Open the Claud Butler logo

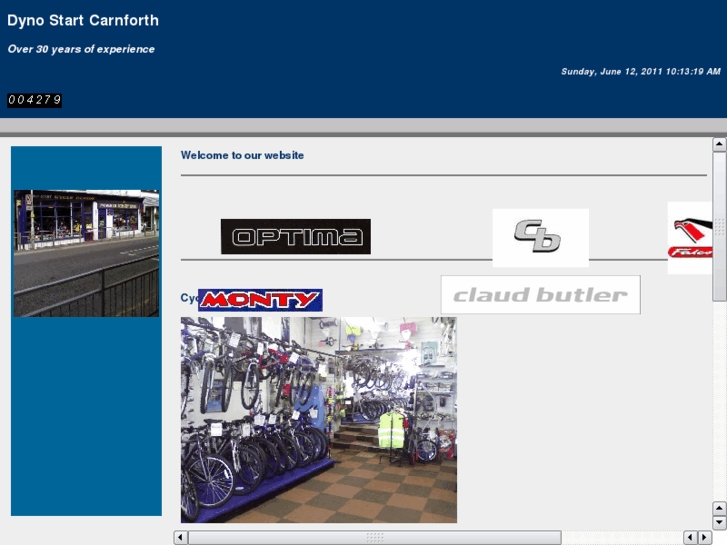[541, 295]
